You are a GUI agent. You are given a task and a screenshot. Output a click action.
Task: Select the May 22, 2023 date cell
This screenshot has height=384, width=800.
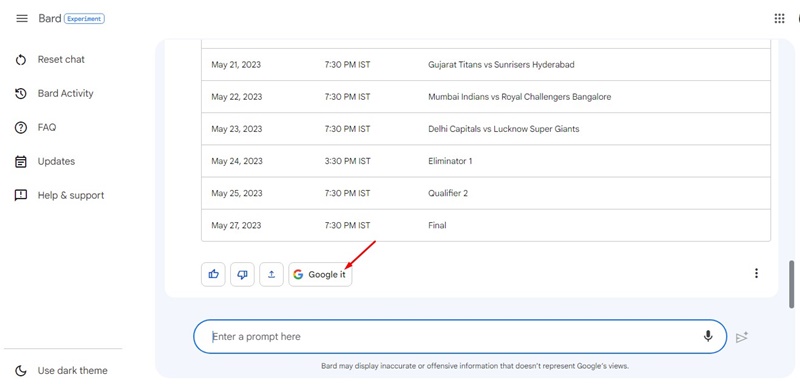[x=236, y=97]
